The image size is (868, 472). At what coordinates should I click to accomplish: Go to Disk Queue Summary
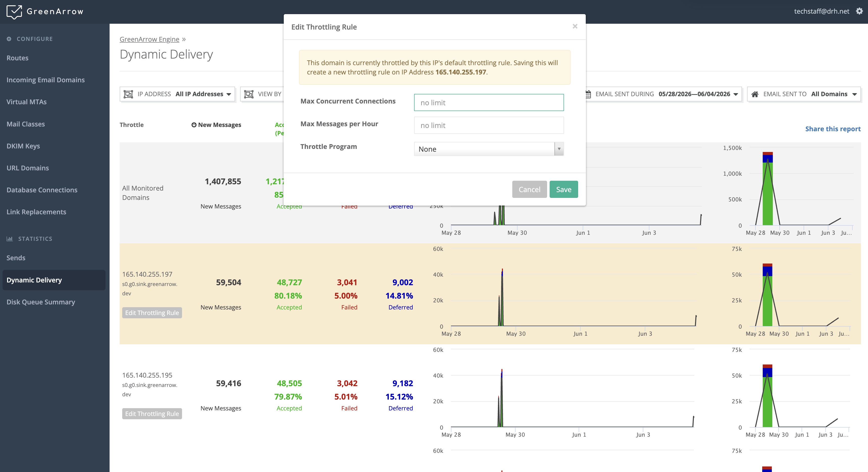coord(41,302)
